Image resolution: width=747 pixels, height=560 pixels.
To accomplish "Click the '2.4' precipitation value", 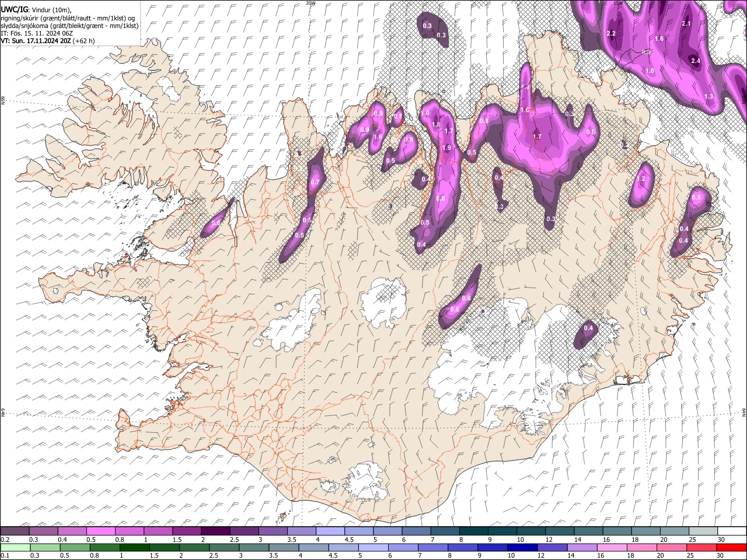I will 695,61.
